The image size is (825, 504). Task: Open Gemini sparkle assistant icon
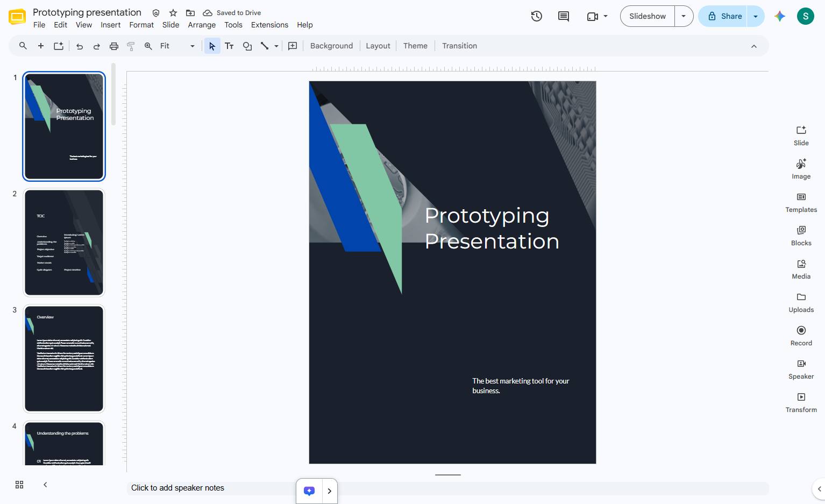(780, 16)
